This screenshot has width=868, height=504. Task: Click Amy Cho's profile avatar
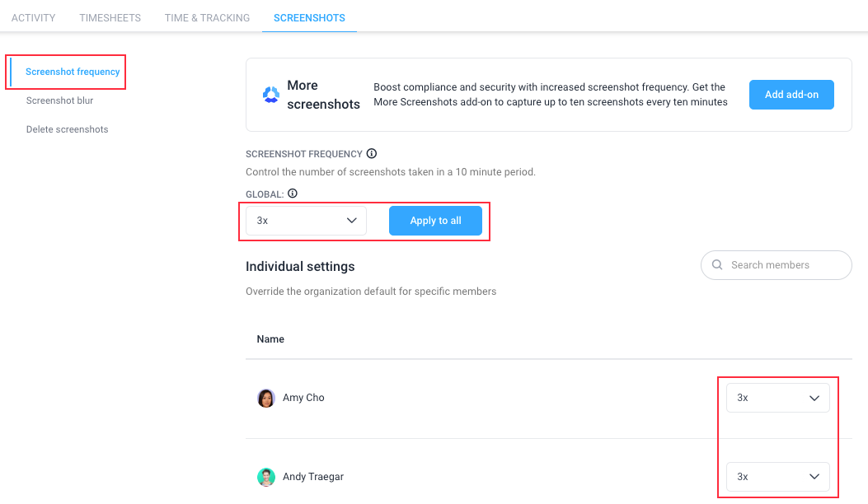click(266, 398)
